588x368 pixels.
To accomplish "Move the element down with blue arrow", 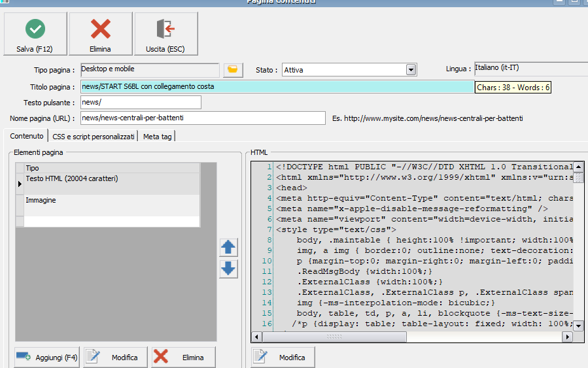I will coord(228,269).
